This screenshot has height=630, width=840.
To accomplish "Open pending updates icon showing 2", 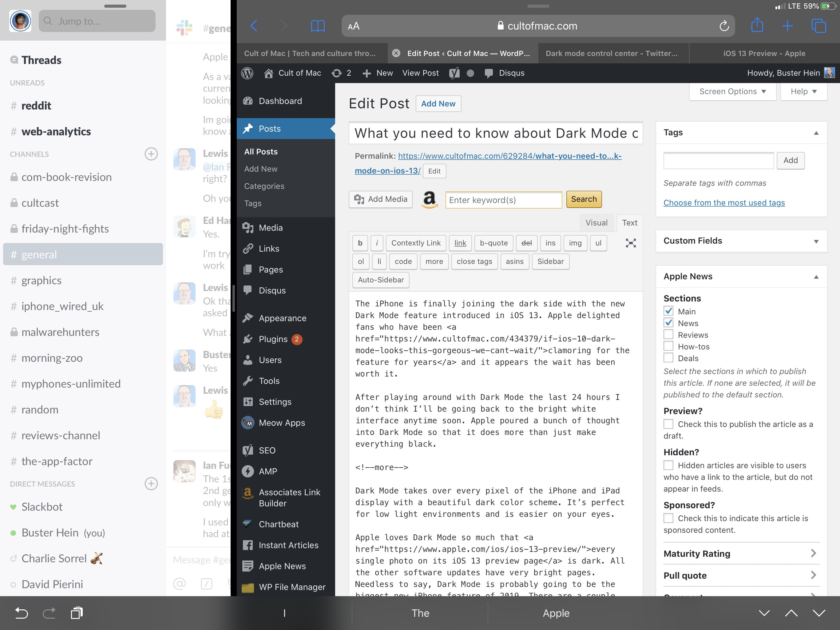I will [341, 73].
